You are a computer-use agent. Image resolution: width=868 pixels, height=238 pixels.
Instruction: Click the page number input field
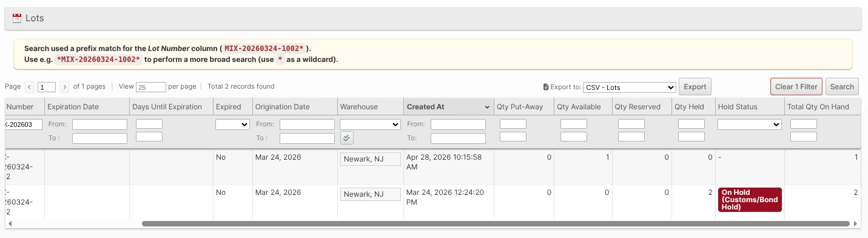point(47,87)
